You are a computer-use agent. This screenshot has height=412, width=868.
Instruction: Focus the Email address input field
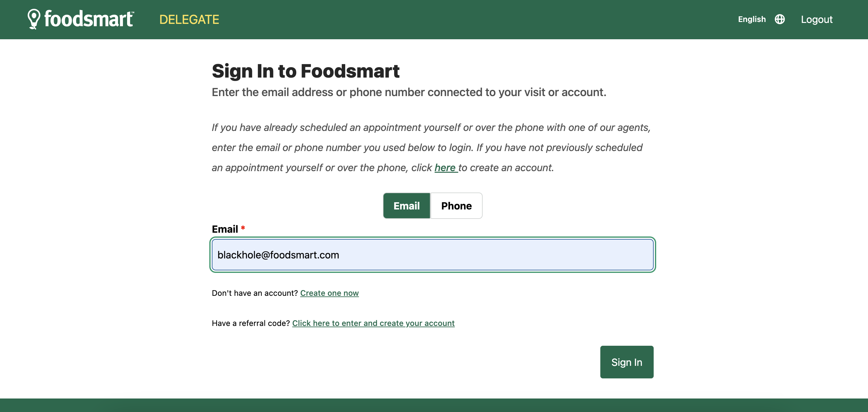click(432, 255)
